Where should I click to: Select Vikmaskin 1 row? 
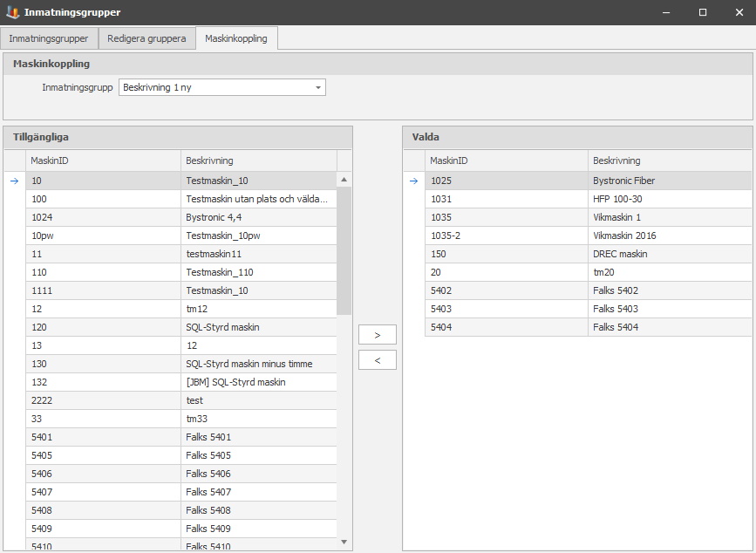(589, 217)
